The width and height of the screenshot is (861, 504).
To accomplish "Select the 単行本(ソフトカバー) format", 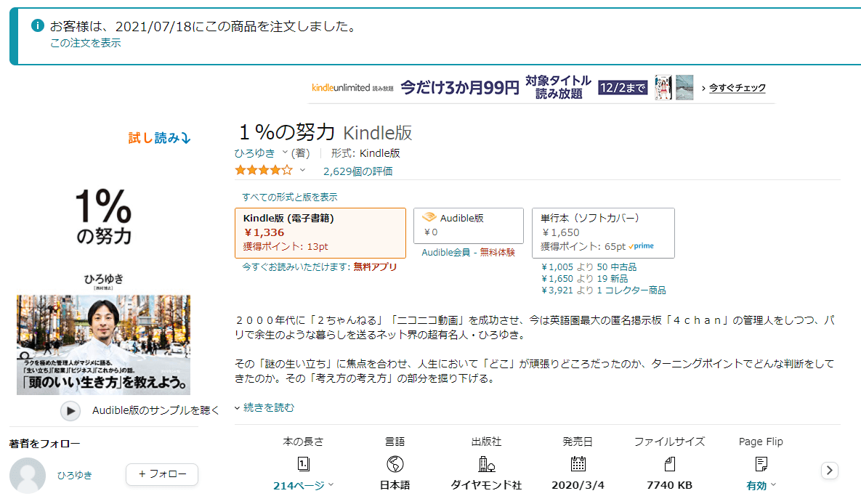I will [x=603, y=233].
